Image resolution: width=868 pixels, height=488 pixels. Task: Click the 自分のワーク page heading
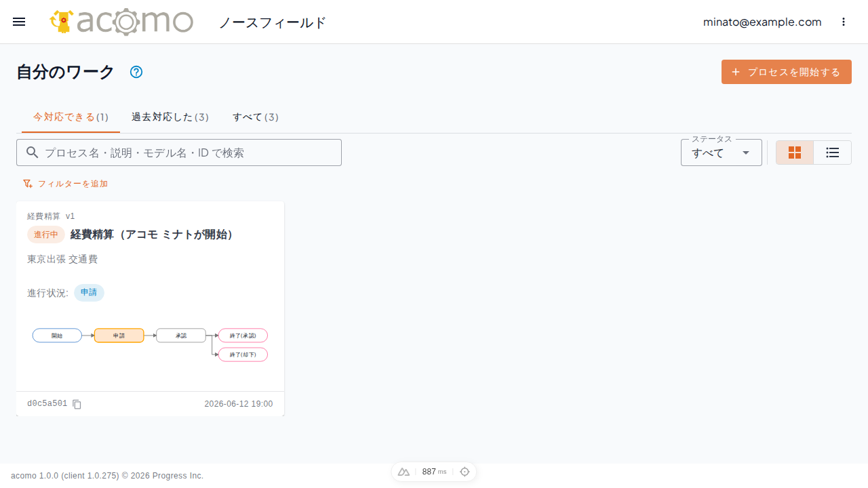pyautogui.click(x=65, y=72)
